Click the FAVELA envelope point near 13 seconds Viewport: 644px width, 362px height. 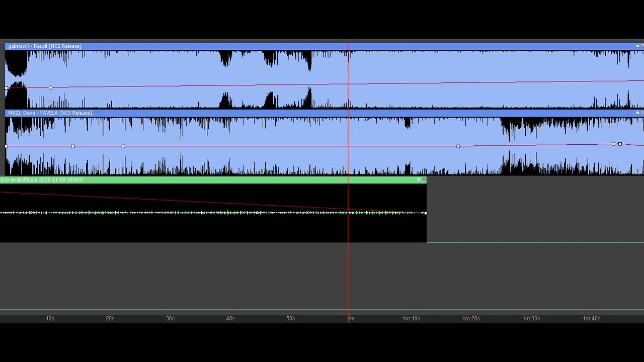click(73, 146)
